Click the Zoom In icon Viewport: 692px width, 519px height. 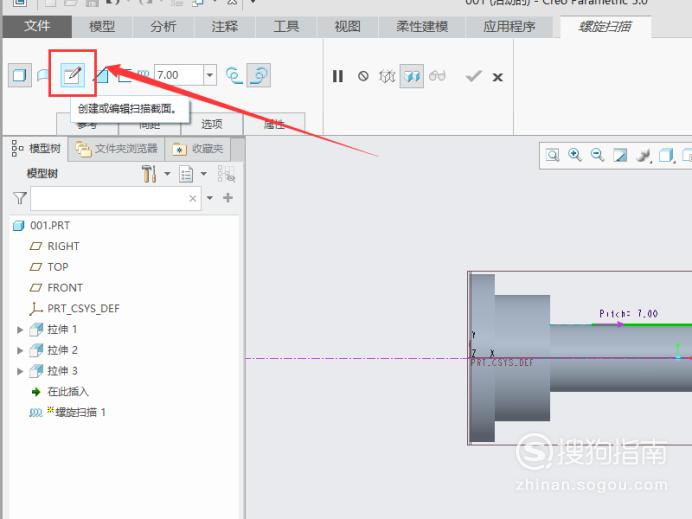point(575,155)
